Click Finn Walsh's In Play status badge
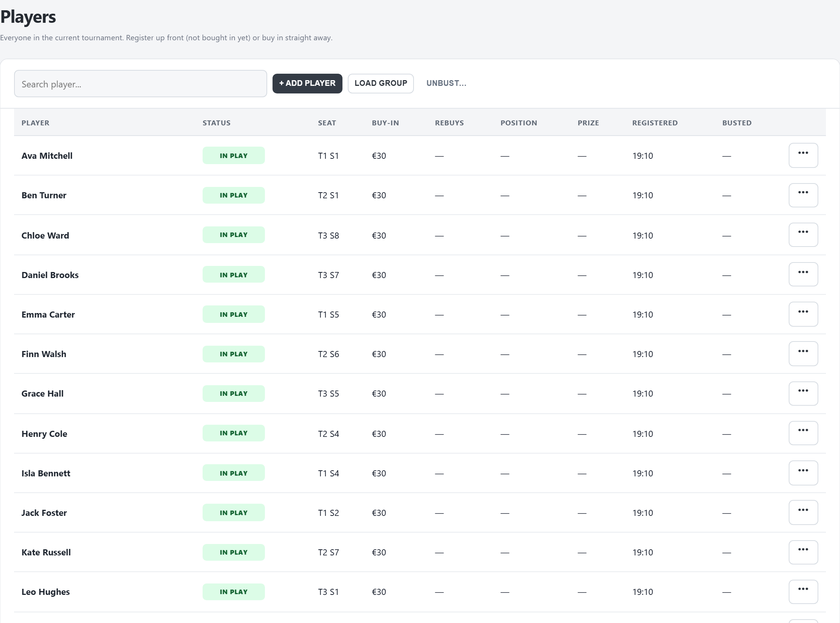The height and width of the screenshot is (623, 840). tap(233, 354)
